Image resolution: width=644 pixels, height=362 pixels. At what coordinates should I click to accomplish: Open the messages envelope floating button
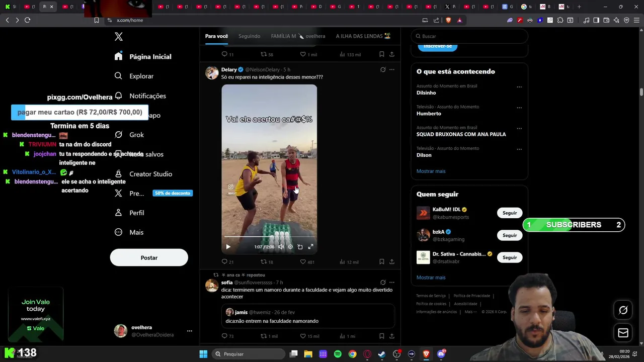point(623,333)
